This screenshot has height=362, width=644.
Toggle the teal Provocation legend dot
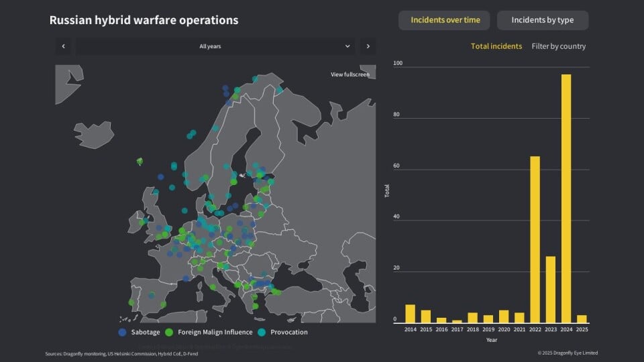click(261, 332)
